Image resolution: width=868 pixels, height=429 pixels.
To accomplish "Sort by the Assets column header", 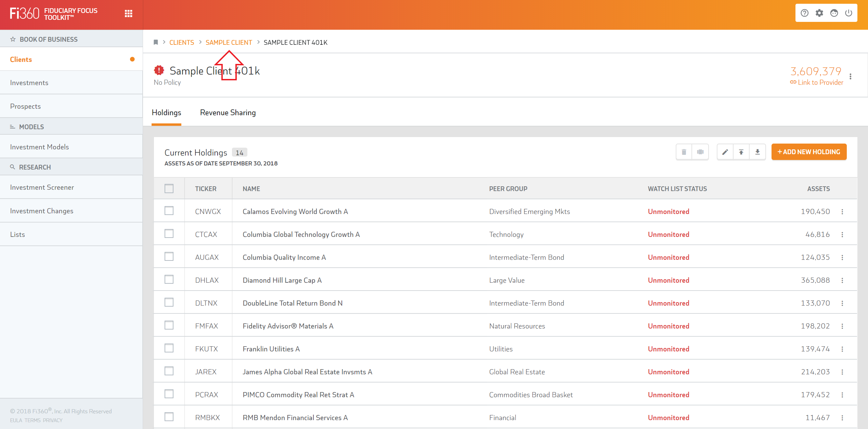I will 818,189.
